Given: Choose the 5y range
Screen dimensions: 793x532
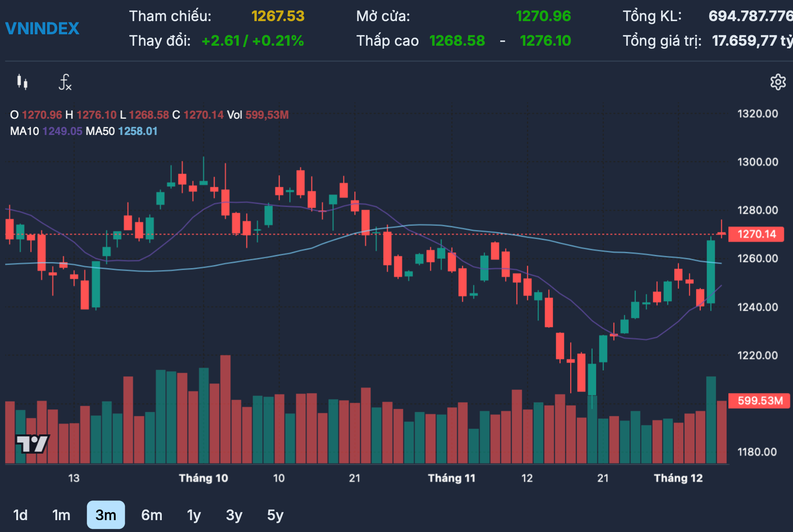Looking at the screenshot, I should 275,515.
